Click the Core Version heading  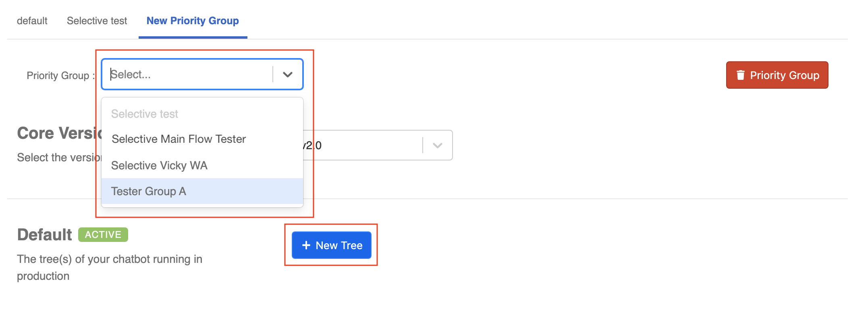click(59, 133)
